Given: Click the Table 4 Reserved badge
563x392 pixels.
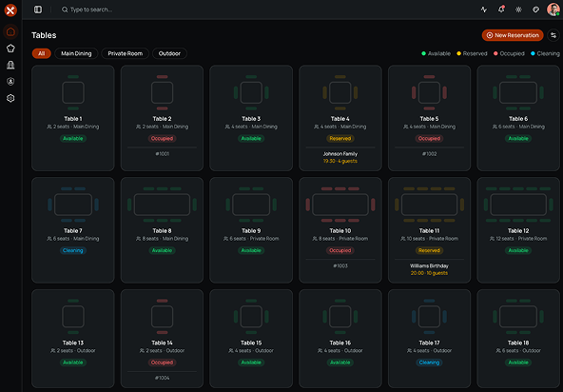Looking at the screenshot, I should pos(340,138).
